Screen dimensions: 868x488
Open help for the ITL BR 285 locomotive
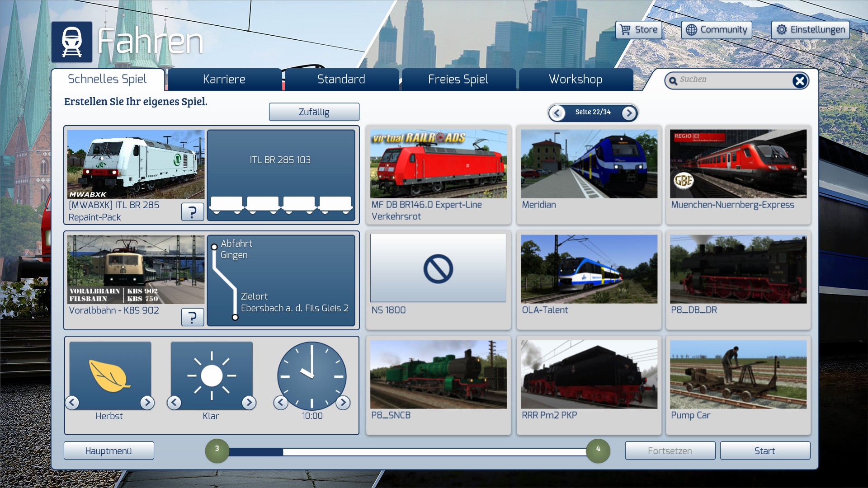click(x=192, y=211)
